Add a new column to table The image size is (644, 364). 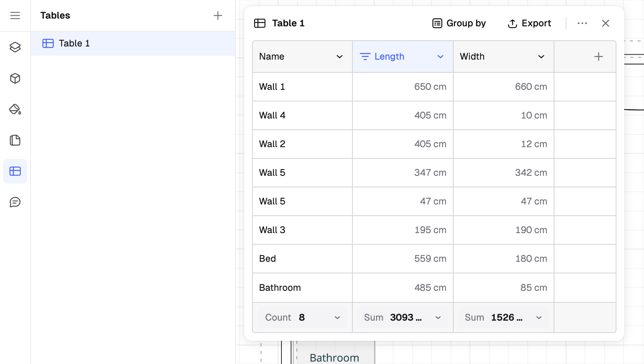[598, 57]
